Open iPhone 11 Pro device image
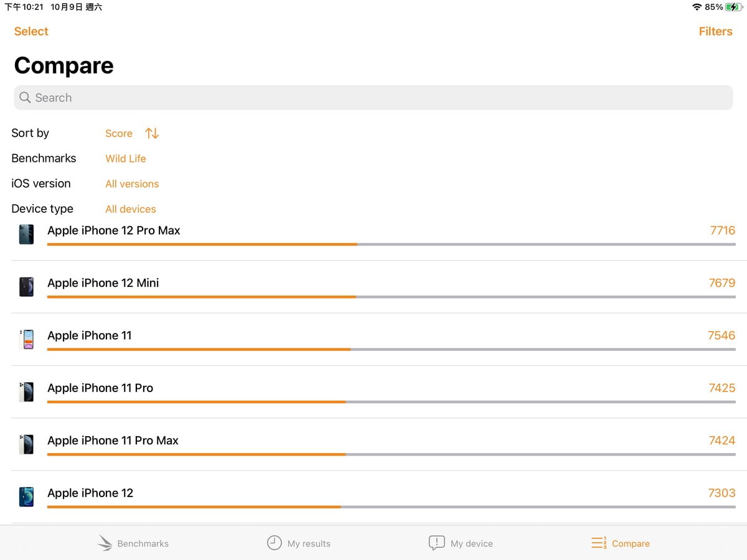Viewport: 747px width, 560px height. (x=26, y=391)
